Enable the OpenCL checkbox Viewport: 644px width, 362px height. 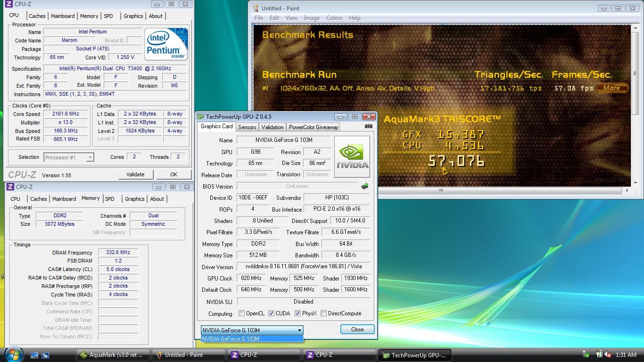241,313
